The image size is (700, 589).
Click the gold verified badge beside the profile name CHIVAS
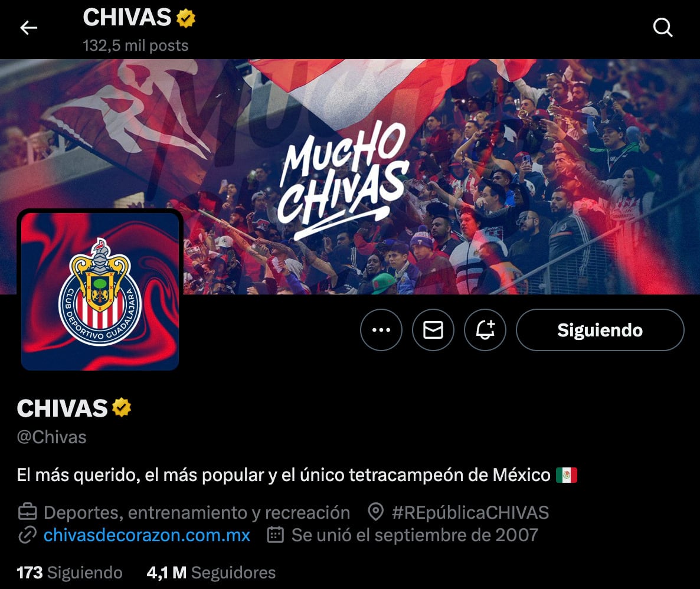(122, 408)
